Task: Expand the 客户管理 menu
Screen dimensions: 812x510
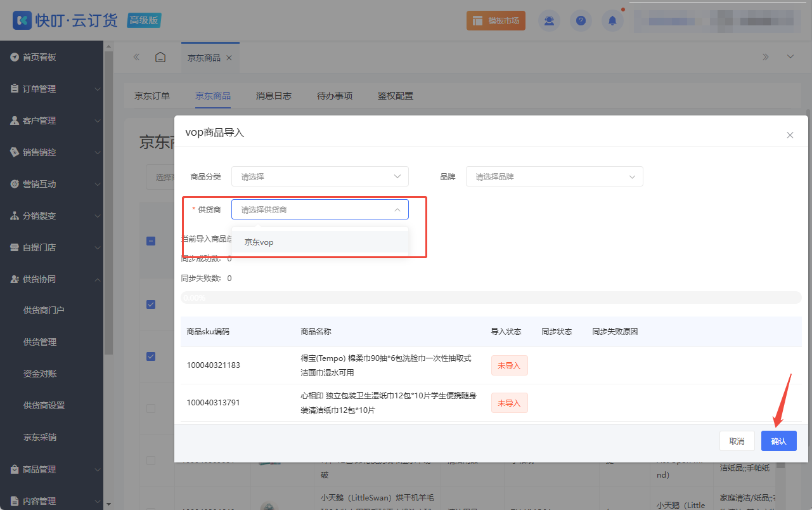Action: 98,121
